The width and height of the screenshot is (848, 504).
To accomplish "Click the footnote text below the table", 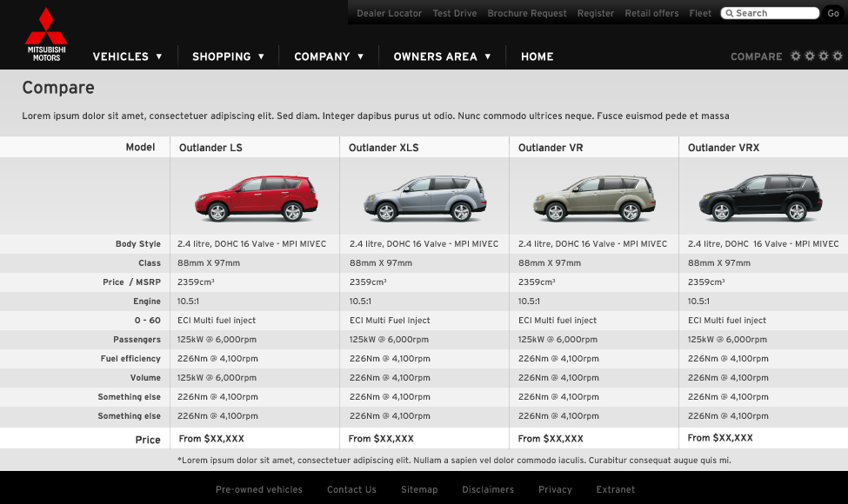I will point(454,461).
